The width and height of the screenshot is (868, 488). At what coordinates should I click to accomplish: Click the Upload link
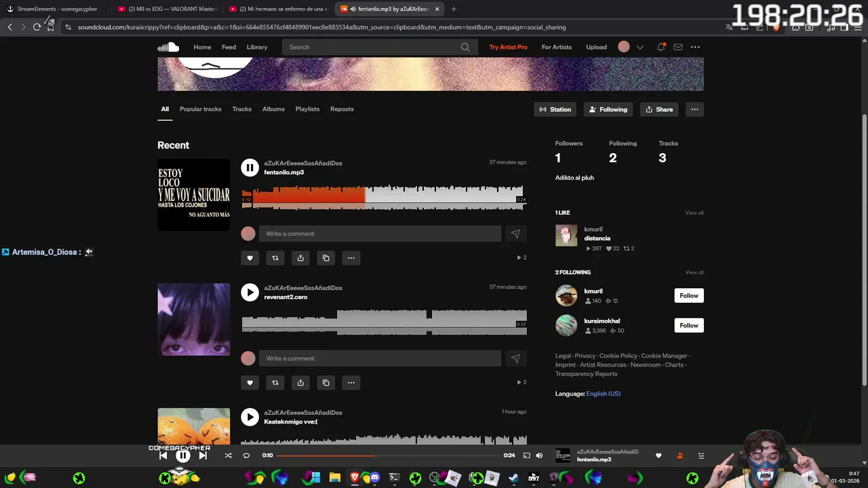(x=596, y=47)
